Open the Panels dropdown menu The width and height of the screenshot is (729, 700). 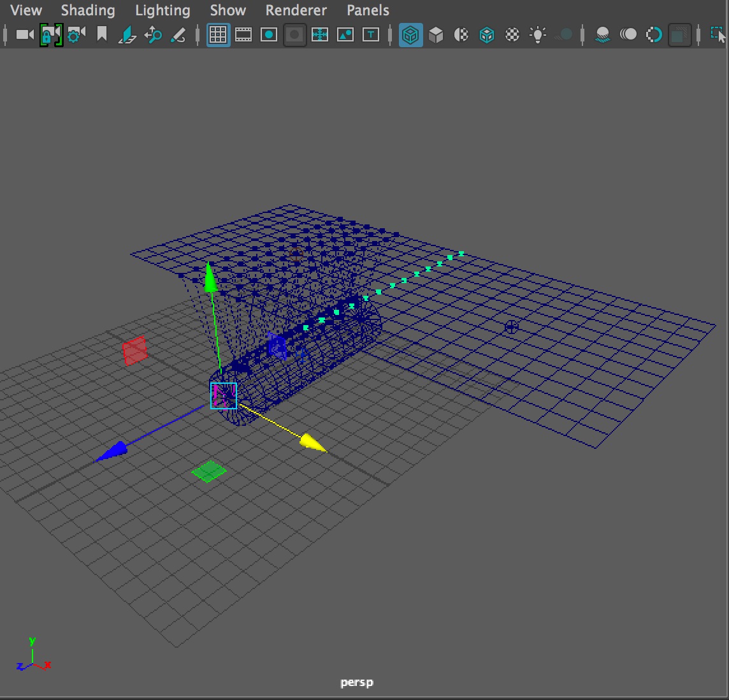point(368,10)
